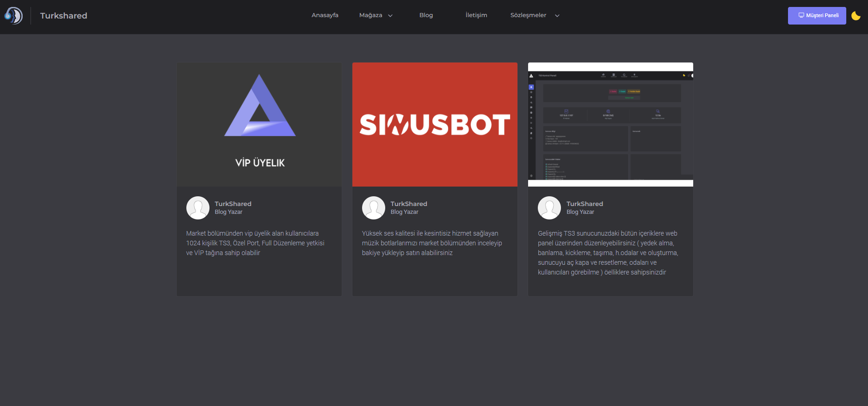Expand the Mağaza dropdown menu
This screenshot has width=868, height=406.
376,15
